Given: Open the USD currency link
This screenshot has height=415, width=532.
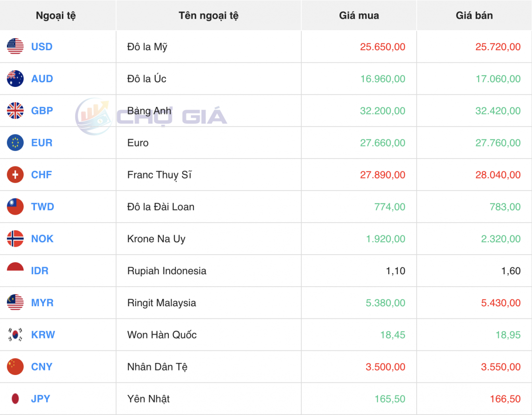Looking at the screenshot, I should point(42,46).
